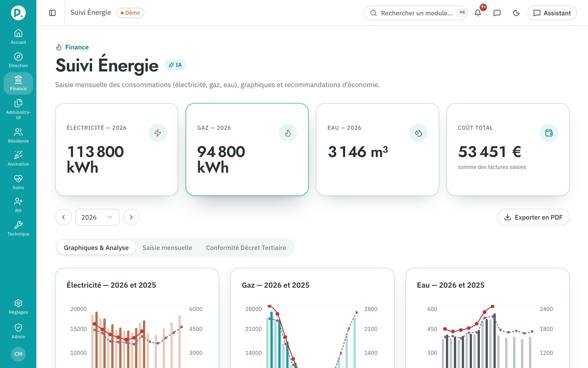Screen dimensions: 588x368
Task: Navigate to Soins in the sidebar
Action: (x=18, y=182)
